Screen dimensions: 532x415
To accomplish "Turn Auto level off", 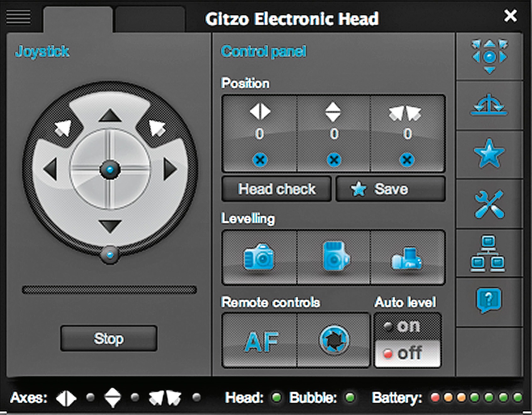I will tap(407, 353).
